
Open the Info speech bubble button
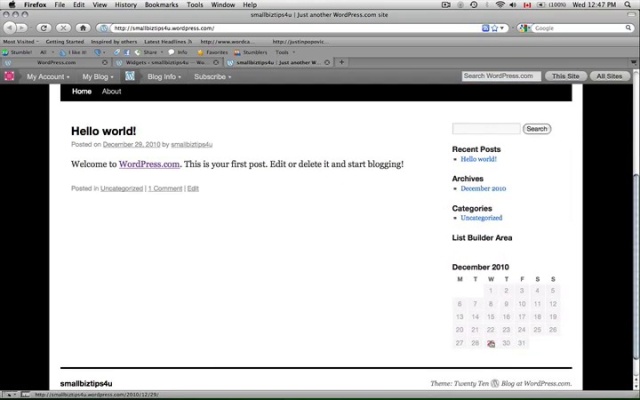(x=178, y=52)
